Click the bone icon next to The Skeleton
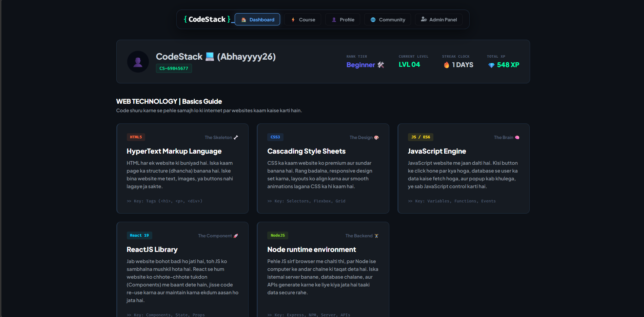This screenshot has height=317, width=644. click(236, 137)
